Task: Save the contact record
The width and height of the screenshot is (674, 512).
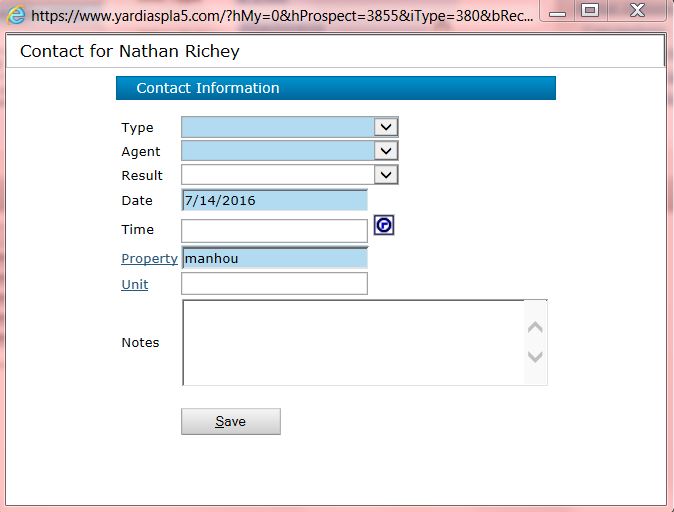Action: coord(230,421)
